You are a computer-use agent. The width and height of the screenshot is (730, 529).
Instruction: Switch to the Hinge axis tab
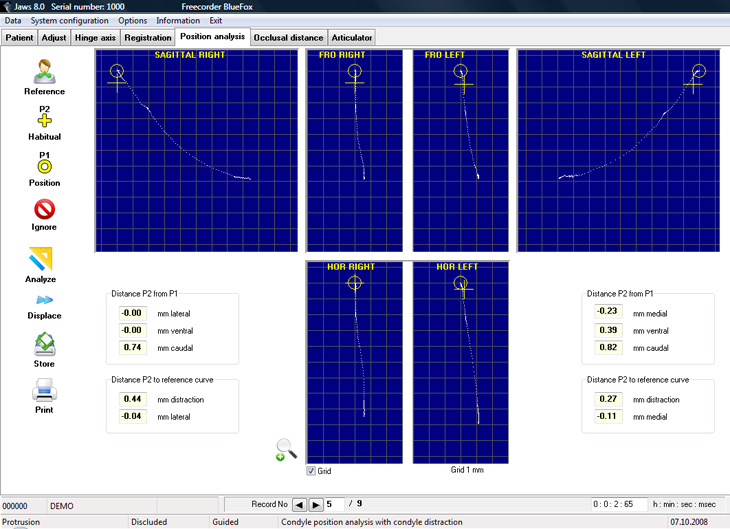coord(95,38)
